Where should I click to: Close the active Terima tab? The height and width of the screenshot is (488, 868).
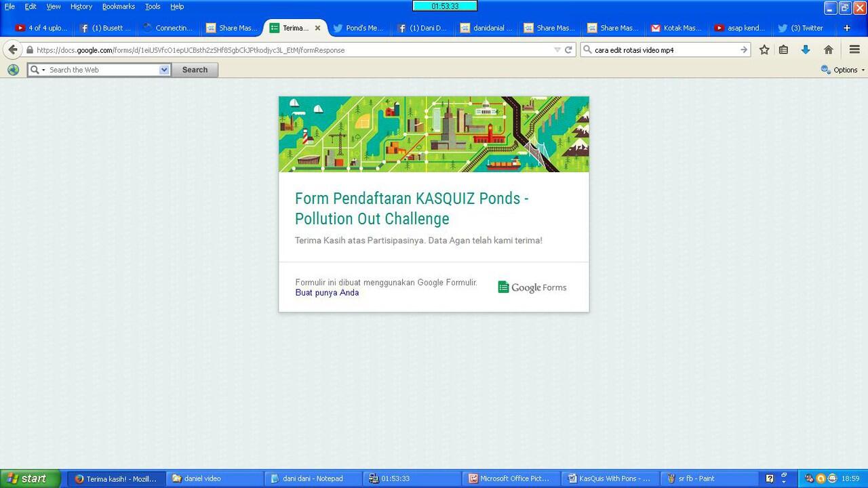(x=317, y=28)
